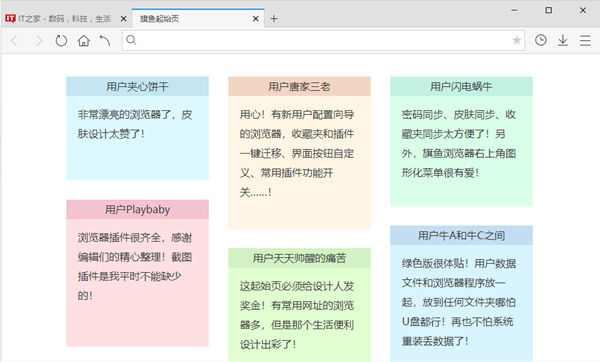This screenshot has height=362, width=600.
Task: Click the 用户闪电蜗牛 card header
Action: click(x=461, y=86)
